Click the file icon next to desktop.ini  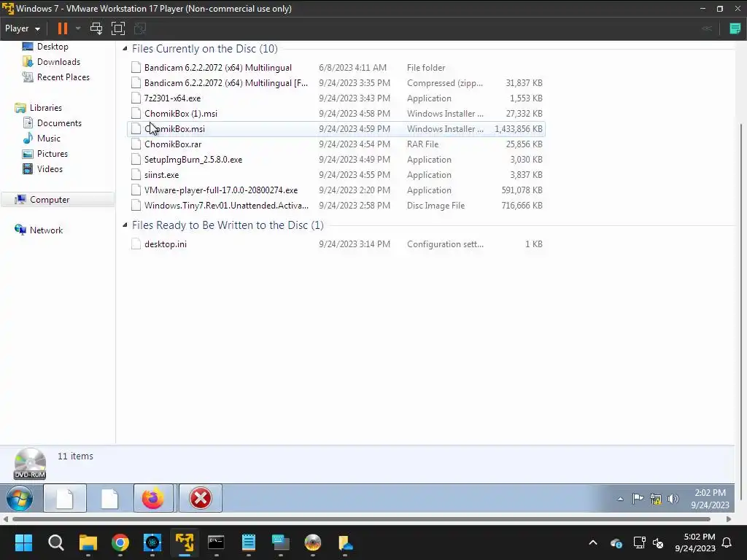pos(136,244)
